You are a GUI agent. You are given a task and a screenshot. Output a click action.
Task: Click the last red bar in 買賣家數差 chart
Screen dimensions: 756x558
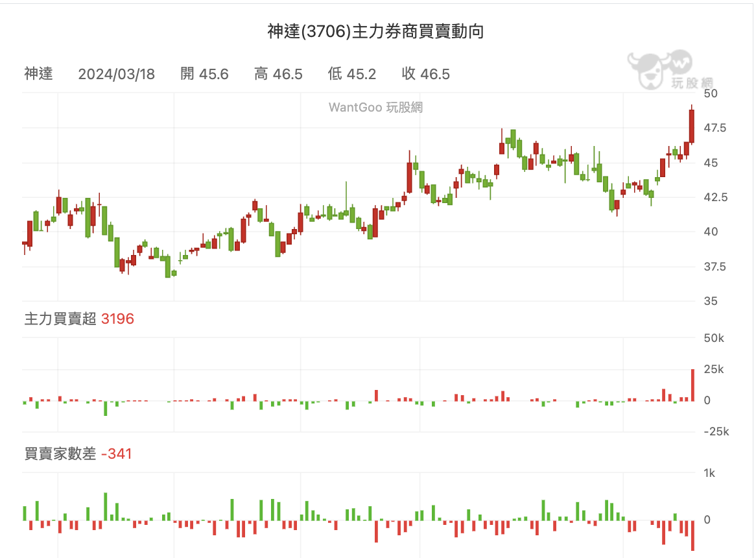(693, 535)
